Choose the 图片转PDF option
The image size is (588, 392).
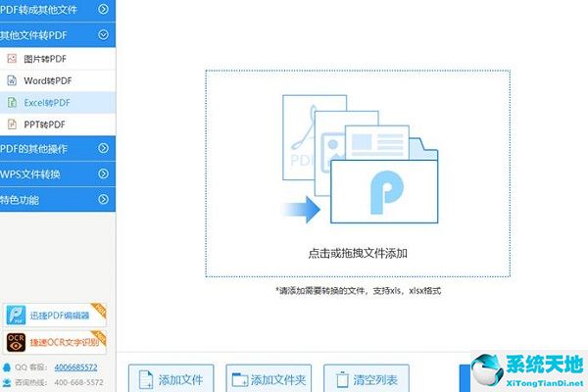(x=58, y=59)
